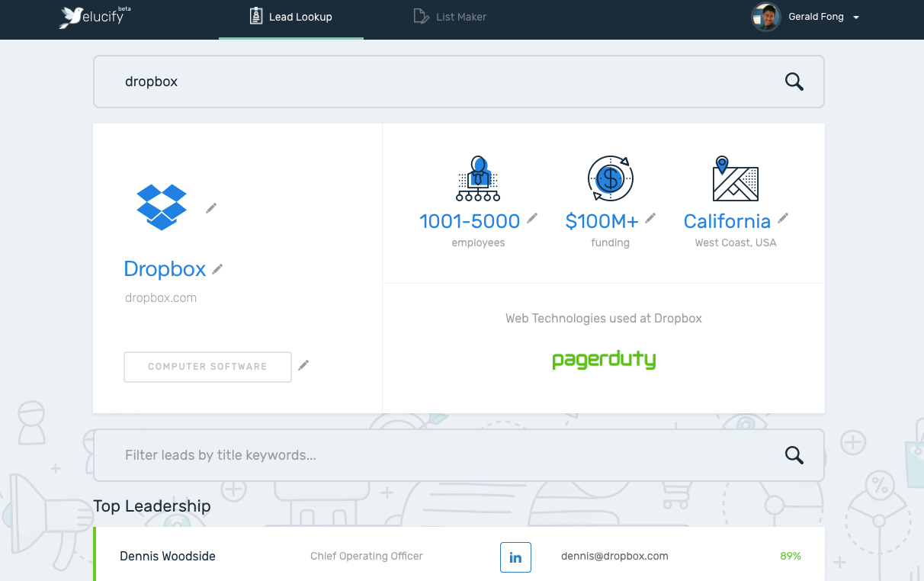Viewport: 924px width, 581px height.
Task: Open Gerald Fong user dropdown arrow
Action: point(856,18)
